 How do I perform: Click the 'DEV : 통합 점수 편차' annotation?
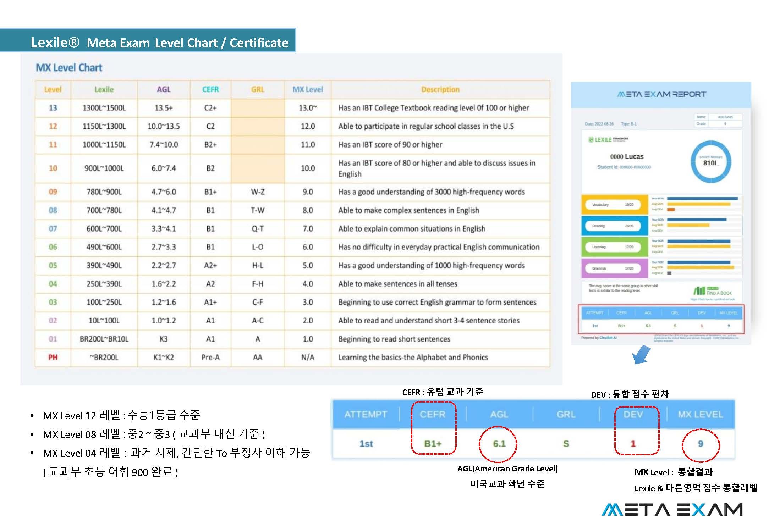tap(630, 394)
